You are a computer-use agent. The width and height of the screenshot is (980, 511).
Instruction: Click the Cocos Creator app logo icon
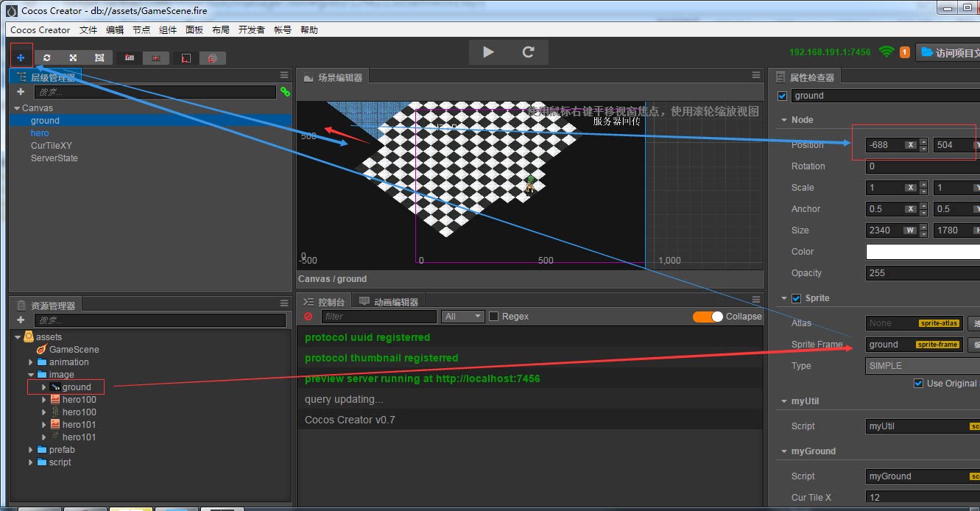(11, 11)
